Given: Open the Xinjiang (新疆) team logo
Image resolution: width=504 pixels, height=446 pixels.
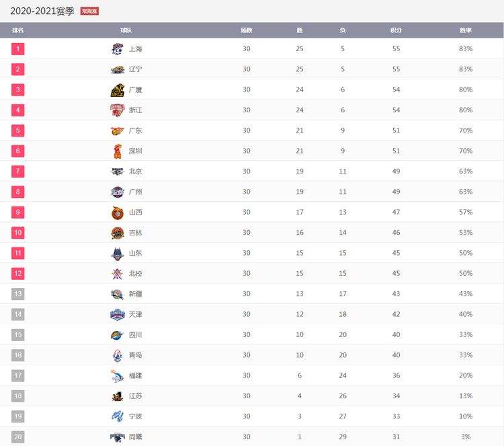Looking at the screenshot, I should 118,294.
